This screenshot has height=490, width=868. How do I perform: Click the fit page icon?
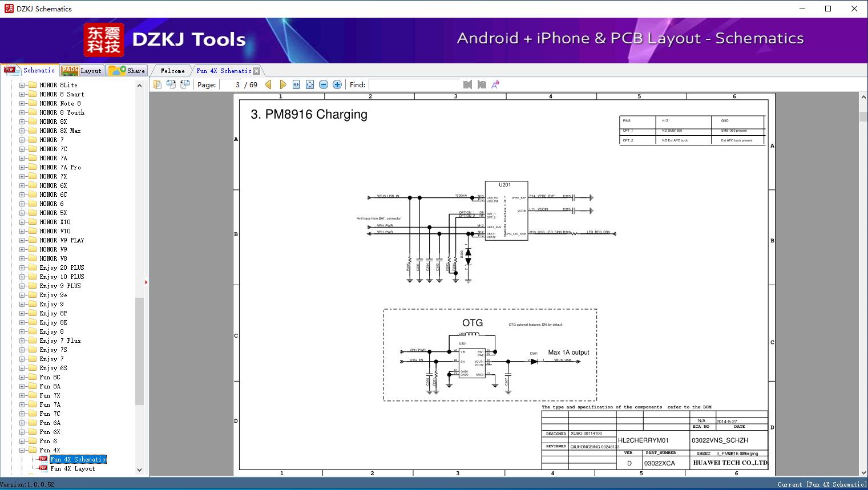pyautogui.click(x=310, y=84)
